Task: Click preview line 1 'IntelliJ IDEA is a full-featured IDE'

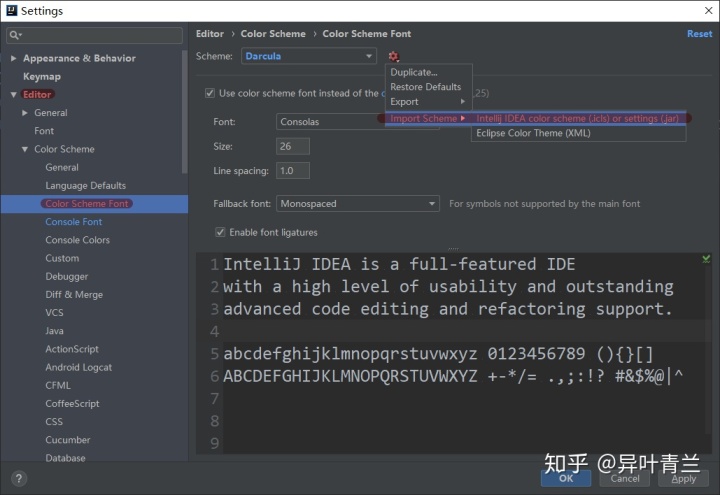Action: pos(399,264)
